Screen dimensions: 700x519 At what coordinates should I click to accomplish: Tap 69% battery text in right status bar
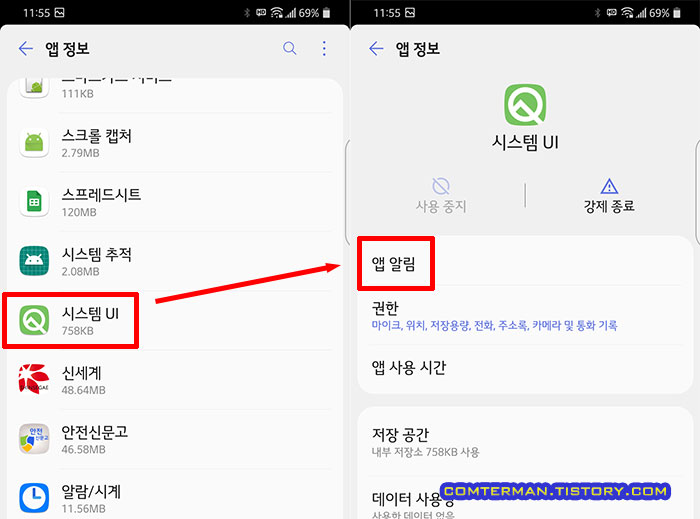click(659, 13)
